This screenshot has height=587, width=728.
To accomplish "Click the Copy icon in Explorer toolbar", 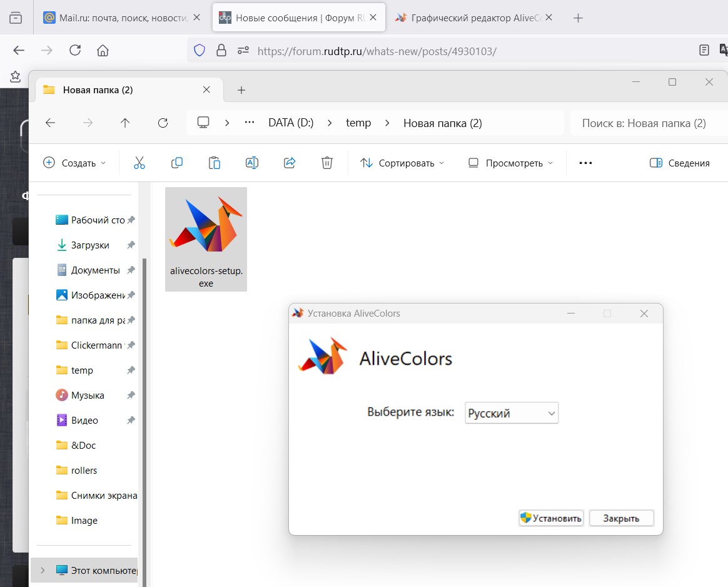I will point(177,163).
